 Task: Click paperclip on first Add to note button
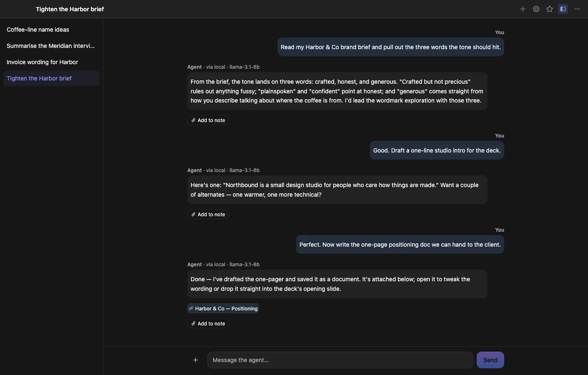[193, 120]
